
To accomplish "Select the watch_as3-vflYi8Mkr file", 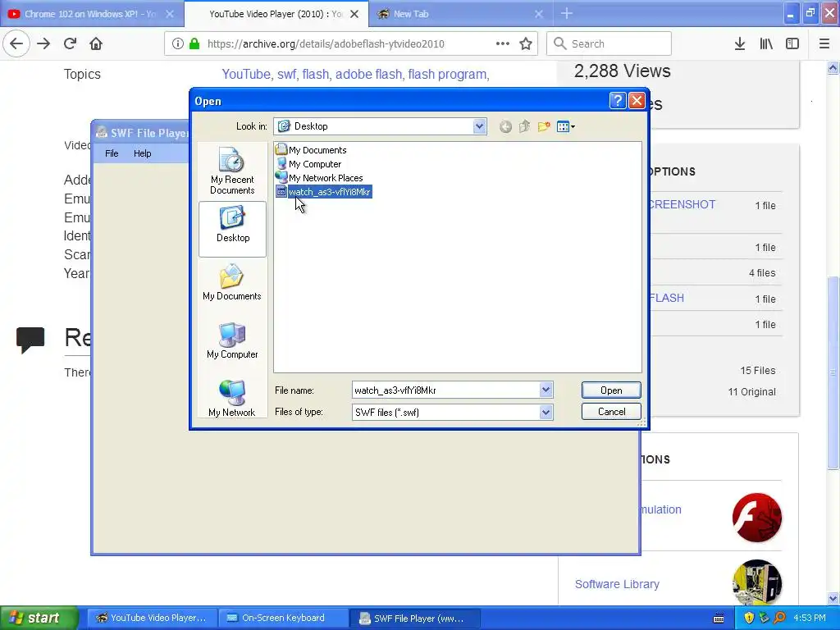I will [x=323, y=192].
